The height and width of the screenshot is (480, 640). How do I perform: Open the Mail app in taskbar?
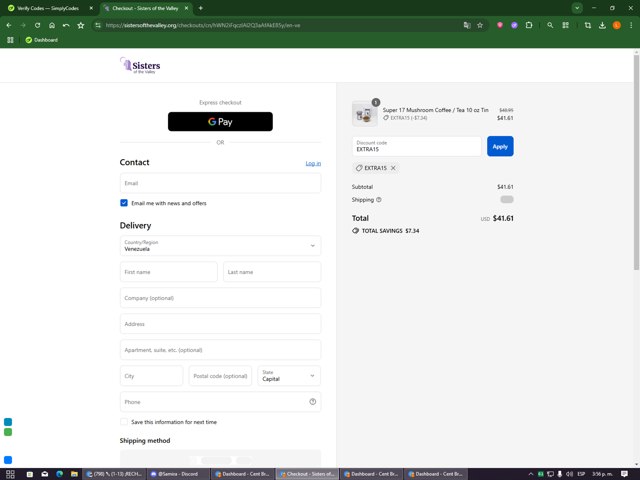click(44, 474)
